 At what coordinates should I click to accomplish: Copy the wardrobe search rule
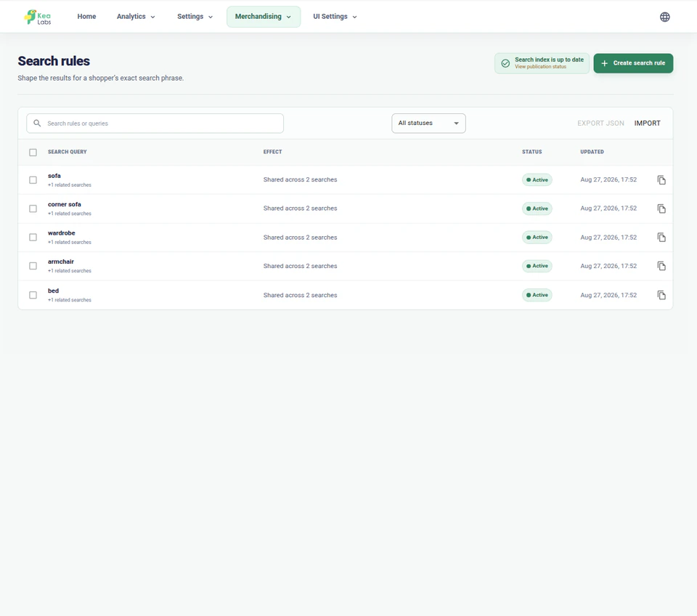coord(661,238)
